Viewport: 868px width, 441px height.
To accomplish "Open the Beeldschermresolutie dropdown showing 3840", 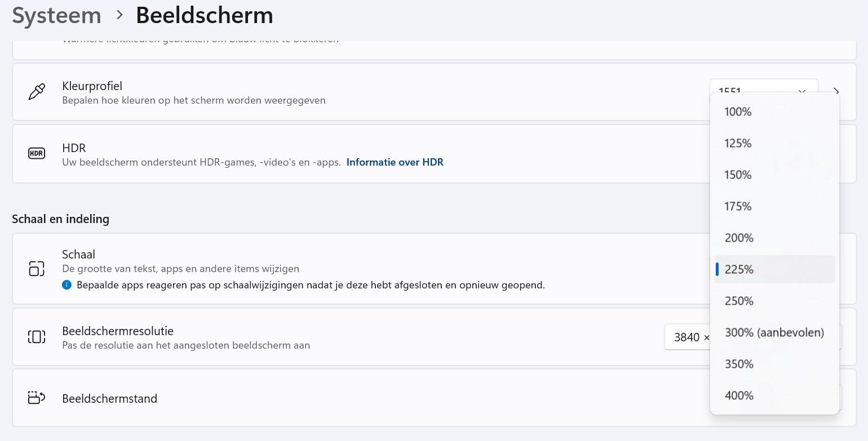I will click(688, 337).
